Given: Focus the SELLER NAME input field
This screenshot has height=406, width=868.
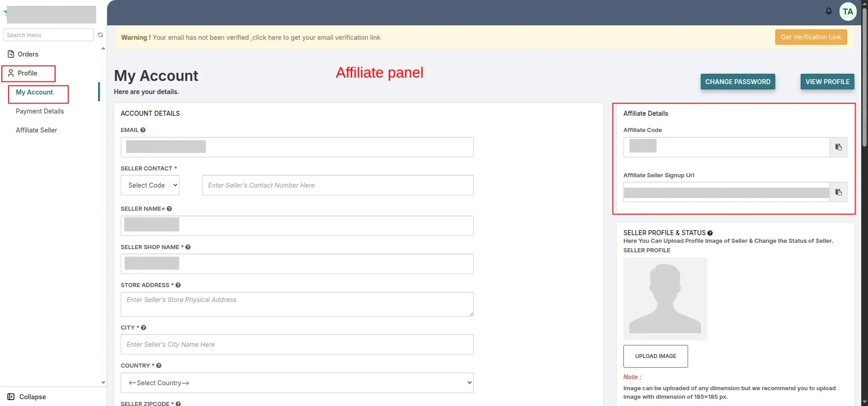Looking at the screenshot, I should (x=297, y=226).
